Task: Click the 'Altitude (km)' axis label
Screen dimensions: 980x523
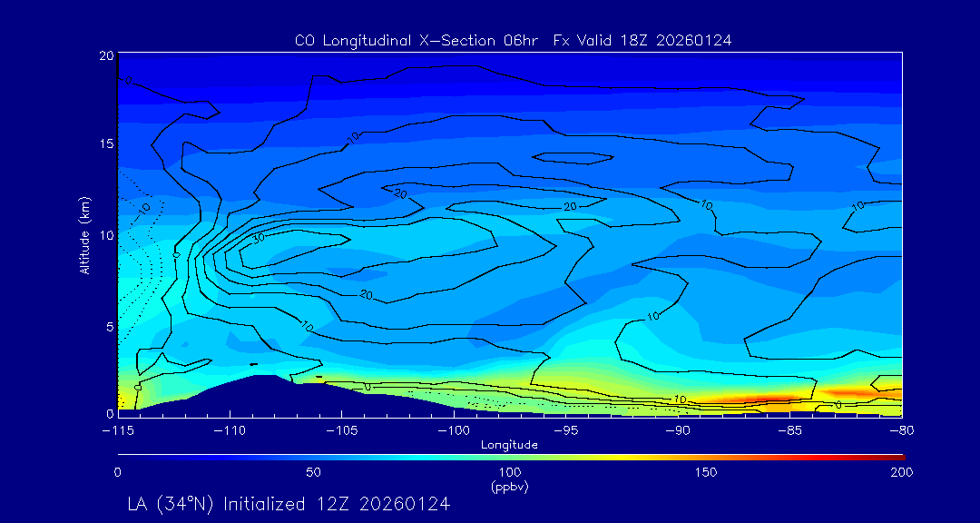Action: [85, 233]
